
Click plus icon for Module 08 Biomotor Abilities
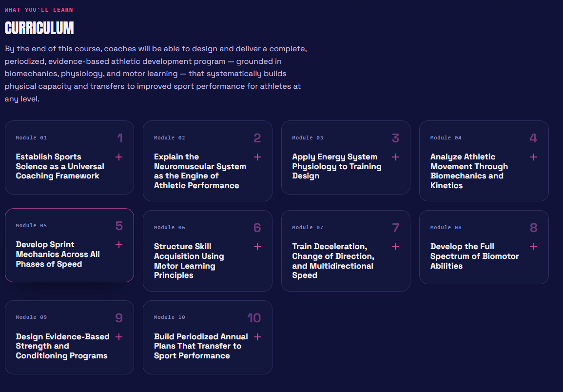point(534,247)
